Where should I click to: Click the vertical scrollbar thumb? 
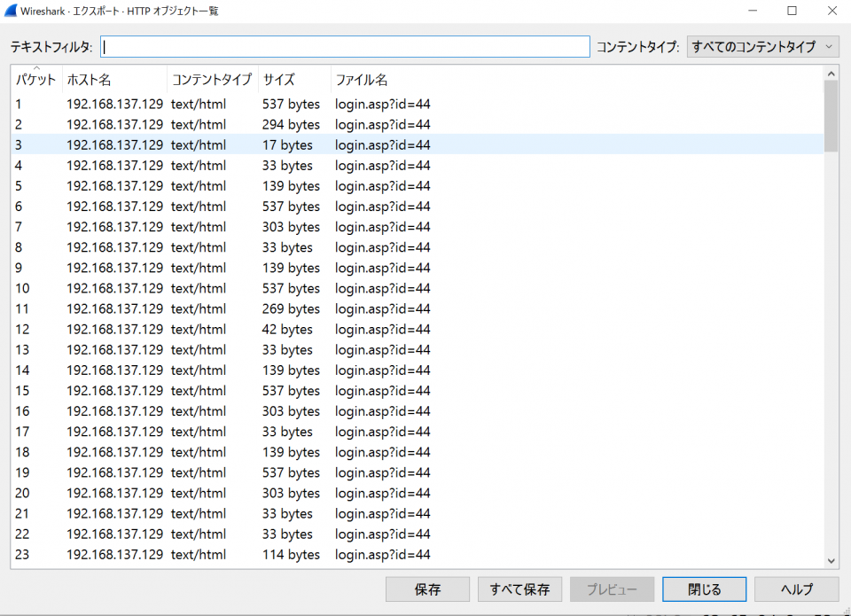[x=831, y=116]
